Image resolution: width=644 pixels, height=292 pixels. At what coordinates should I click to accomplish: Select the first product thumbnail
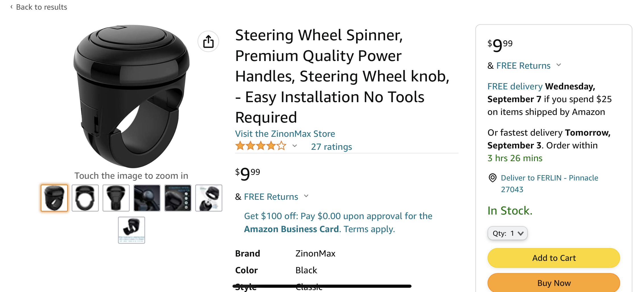(x=54, y=198)
